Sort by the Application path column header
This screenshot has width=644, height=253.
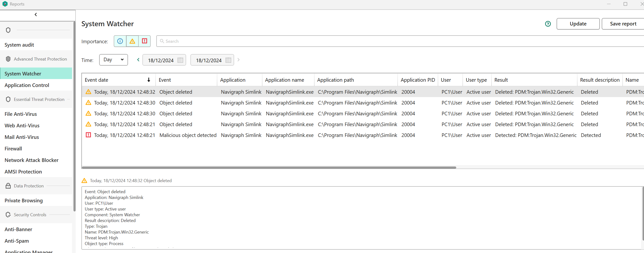356,80
